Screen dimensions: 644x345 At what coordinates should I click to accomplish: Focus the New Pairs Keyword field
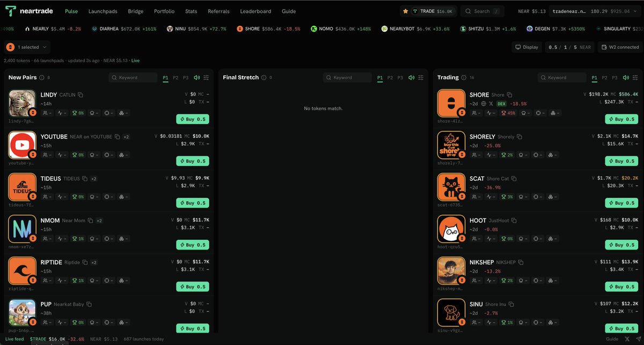point(134,78)
